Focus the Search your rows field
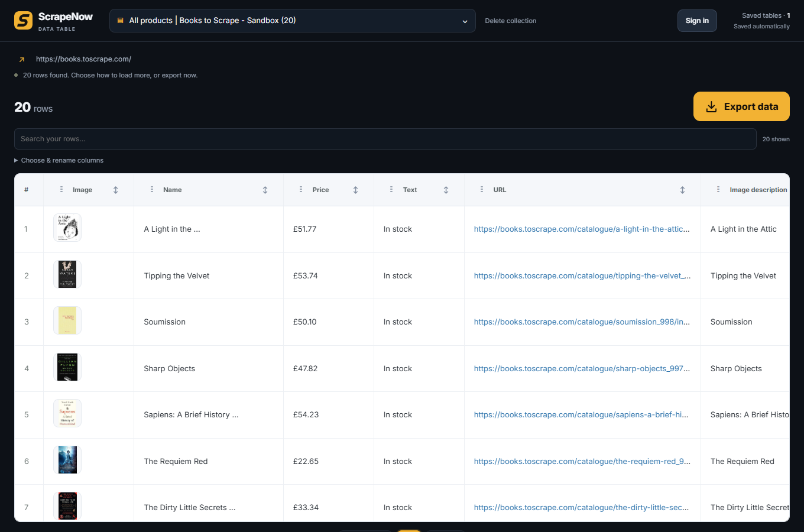804x532 pixels. pyautogui.click(x=385, y=139)
